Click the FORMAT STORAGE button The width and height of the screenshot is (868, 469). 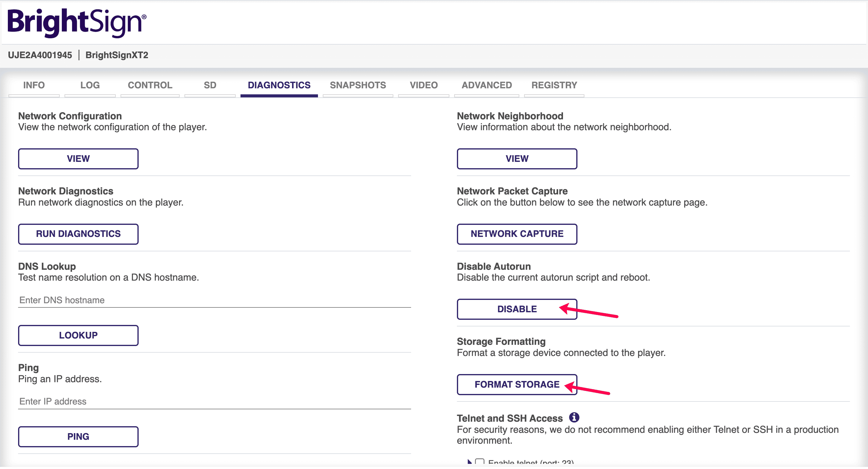click(517, 384)
